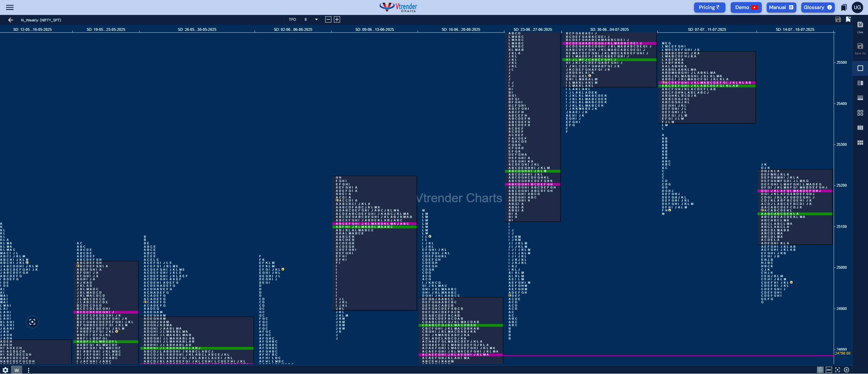Viewport: 868px width, 374px height.
Task: Click the focus/recenter icon in the bottom bar
Action: pos(838,370)
